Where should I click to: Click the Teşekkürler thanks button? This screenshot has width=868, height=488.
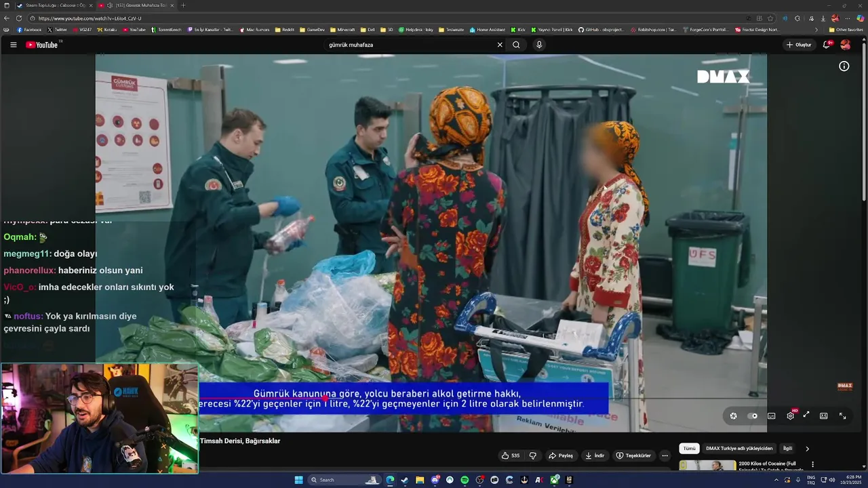pos(633,455)
